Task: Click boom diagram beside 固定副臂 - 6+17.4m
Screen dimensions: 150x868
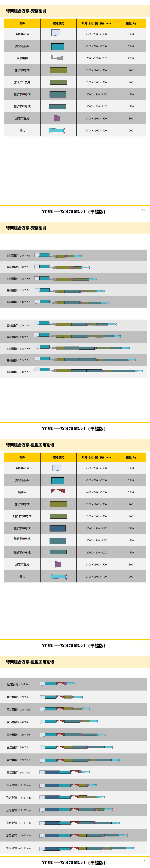Action: 65,772
